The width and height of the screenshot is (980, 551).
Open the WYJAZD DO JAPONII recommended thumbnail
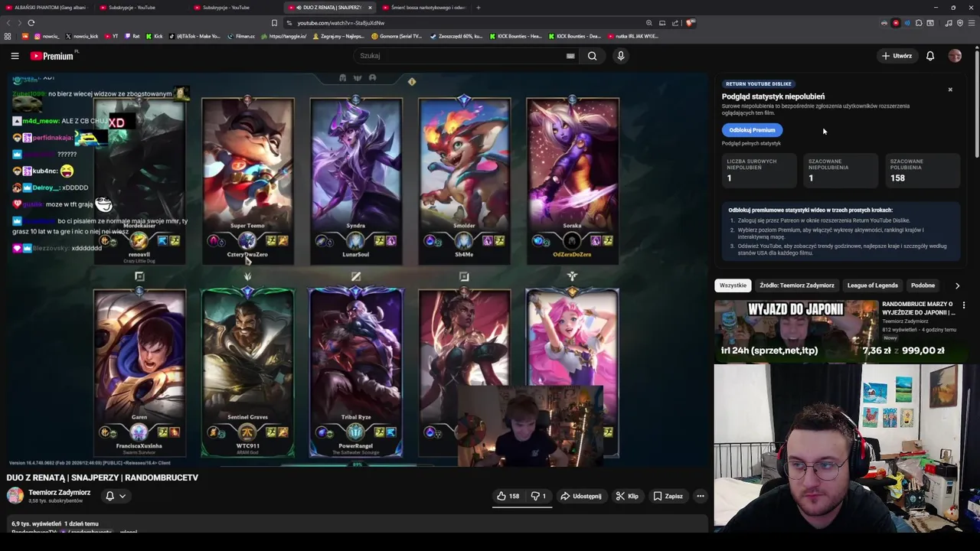point(796,330)
